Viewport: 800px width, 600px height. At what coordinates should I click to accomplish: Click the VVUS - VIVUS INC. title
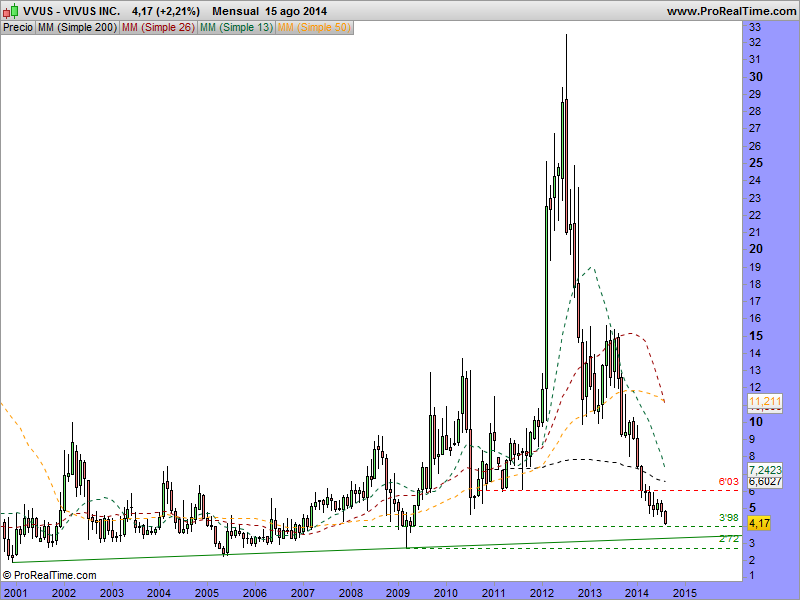coord(71,11)
